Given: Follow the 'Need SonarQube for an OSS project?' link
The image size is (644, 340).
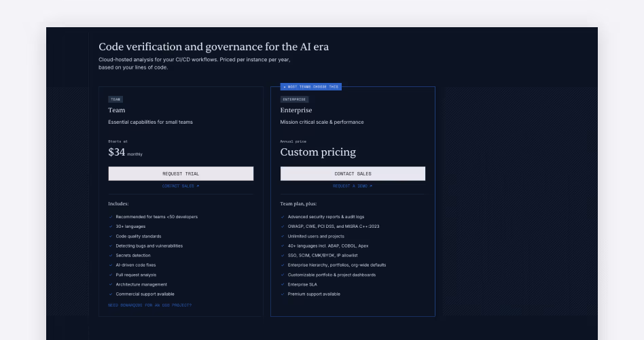Looking at the screenshot, I should tap(150, 305).
